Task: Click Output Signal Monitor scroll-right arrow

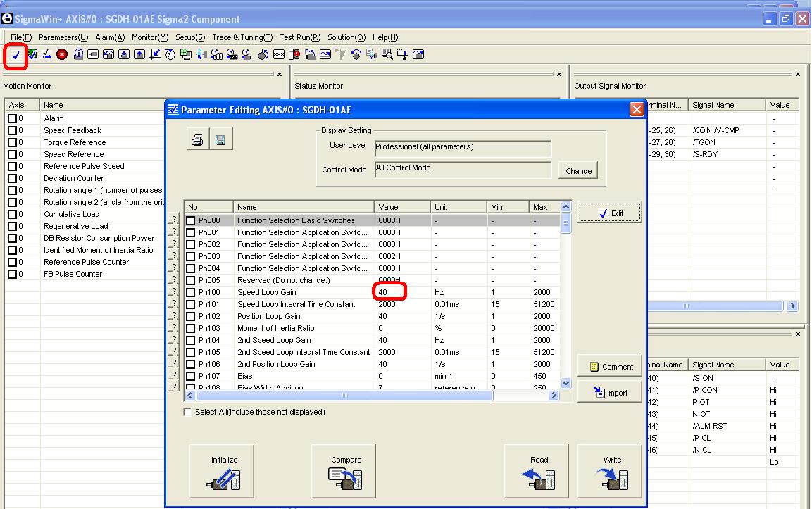Action: pos(793,306)
